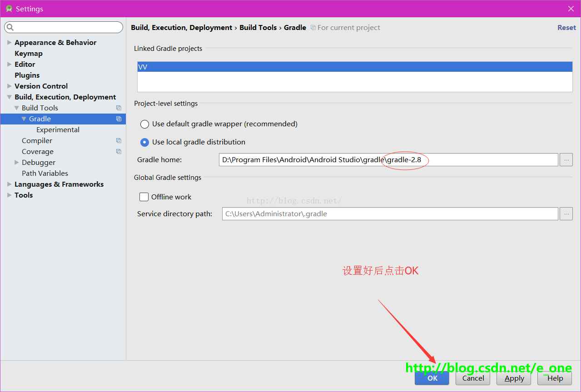Click the Help button

(555, 378)
